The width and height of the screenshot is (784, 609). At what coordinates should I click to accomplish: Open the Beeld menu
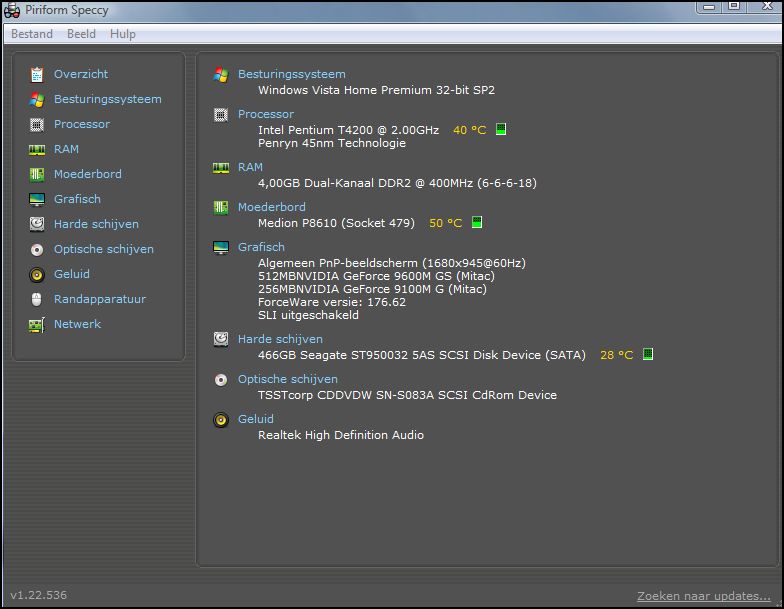coord(81,34)
